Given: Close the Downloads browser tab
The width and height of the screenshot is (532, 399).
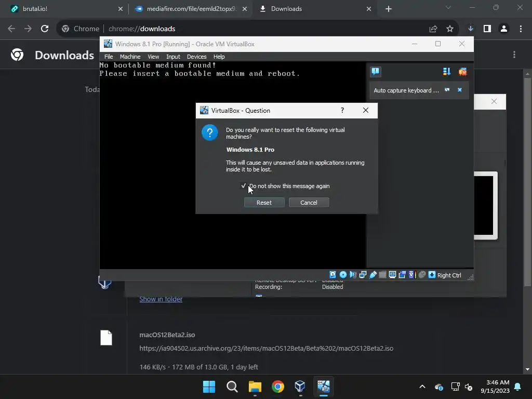Looking at the screenshot, I should [x=369, y=9].
